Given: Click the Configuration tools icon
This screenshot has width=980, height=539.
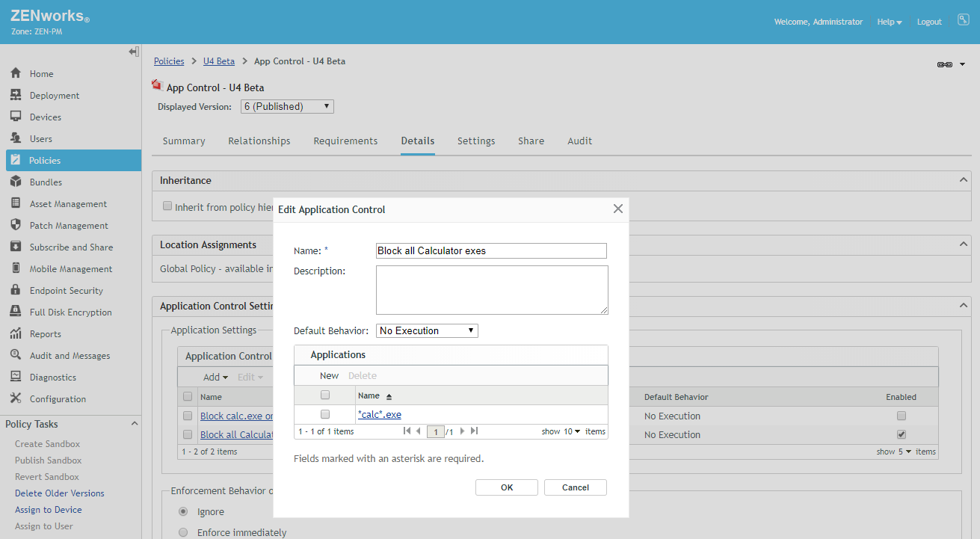Looking at the screenshot, I should click(x=15, y=398).
